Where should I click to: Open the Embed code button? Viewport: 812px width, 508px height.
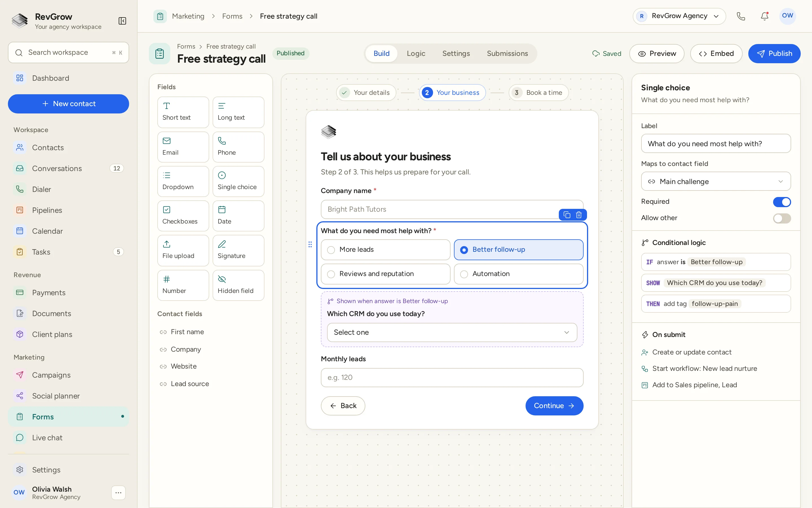[716, 53]
